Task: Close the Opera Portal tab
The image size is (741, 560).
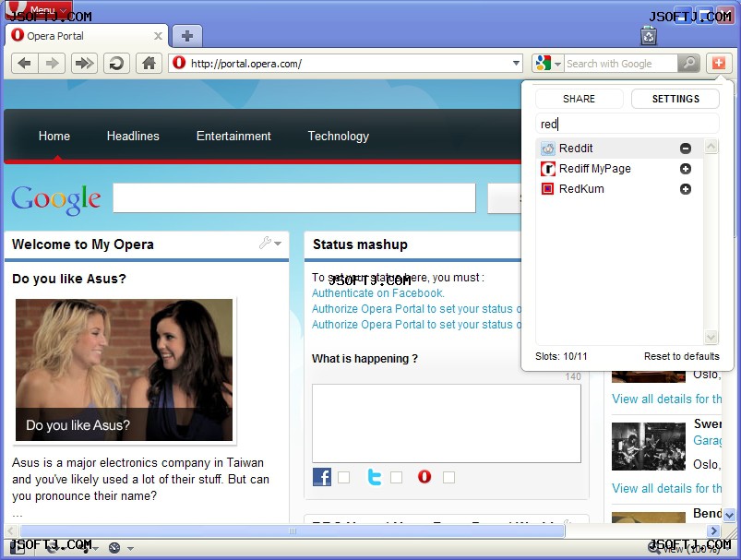Action: click(x=159, y=36)
